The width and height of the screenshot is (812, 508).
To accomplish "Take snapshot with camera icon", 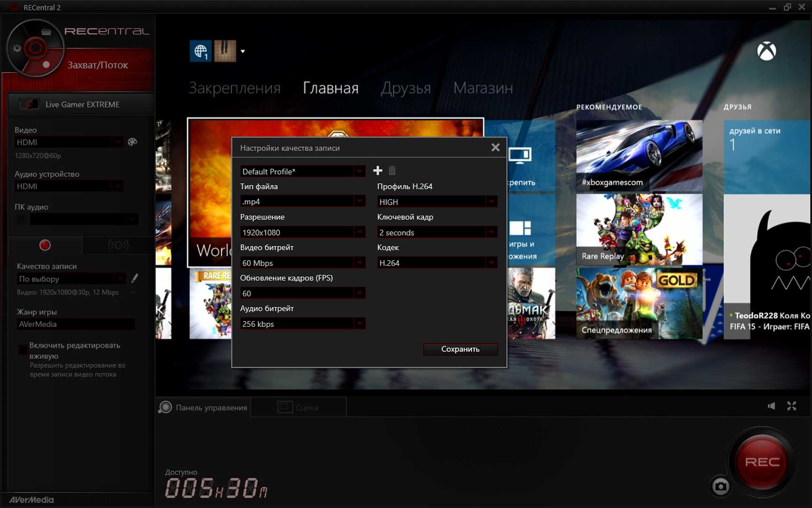I will [x=720, y=486].
